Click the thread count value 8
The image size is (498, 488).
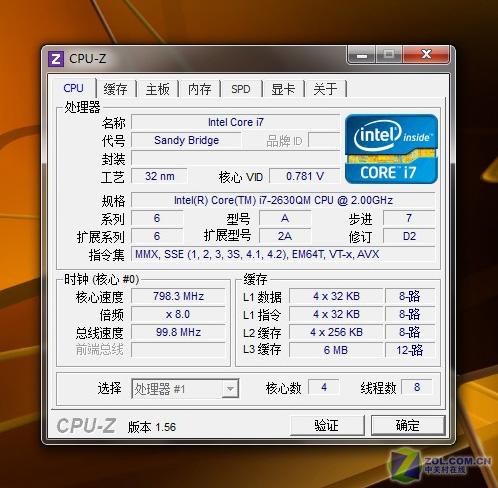coord(417,387)
